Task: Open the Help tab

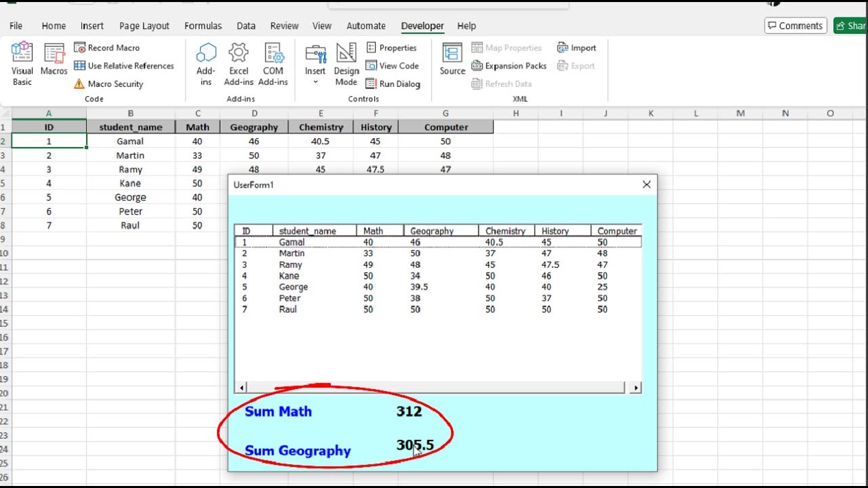Action: coord(467,26)
